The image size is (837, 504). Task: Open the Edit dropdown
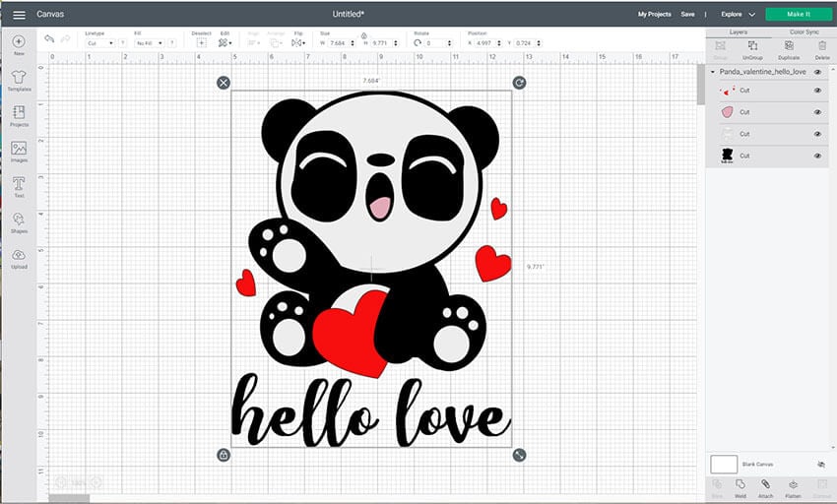[x=225, y=42]
